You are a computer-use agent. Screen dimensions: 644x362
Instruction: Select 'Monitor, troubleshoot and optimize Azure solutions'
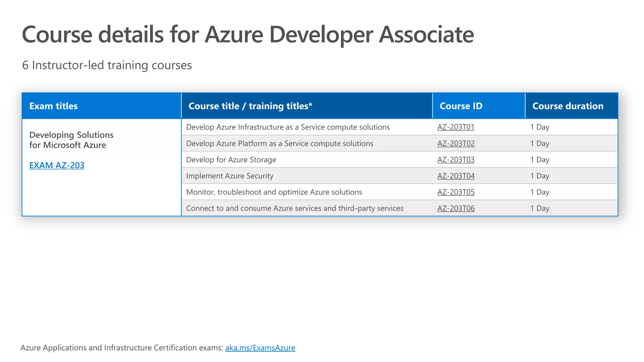[274, 192]
